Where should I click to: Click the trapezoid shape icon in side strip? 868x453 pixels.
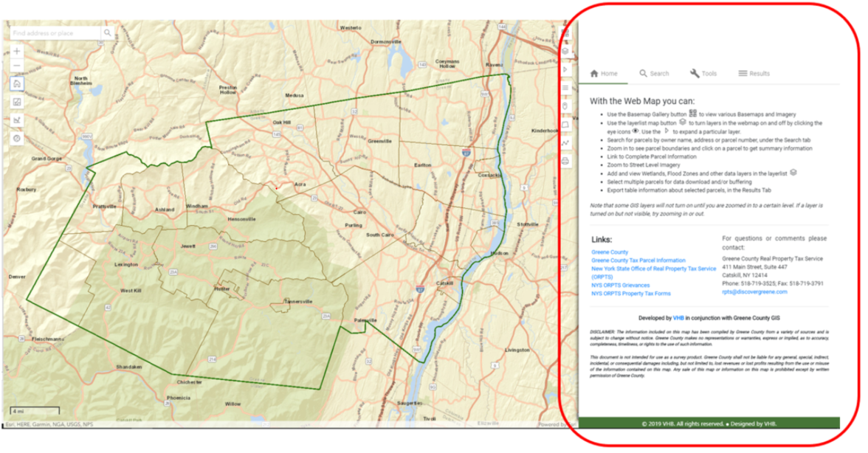pos(565,125)
